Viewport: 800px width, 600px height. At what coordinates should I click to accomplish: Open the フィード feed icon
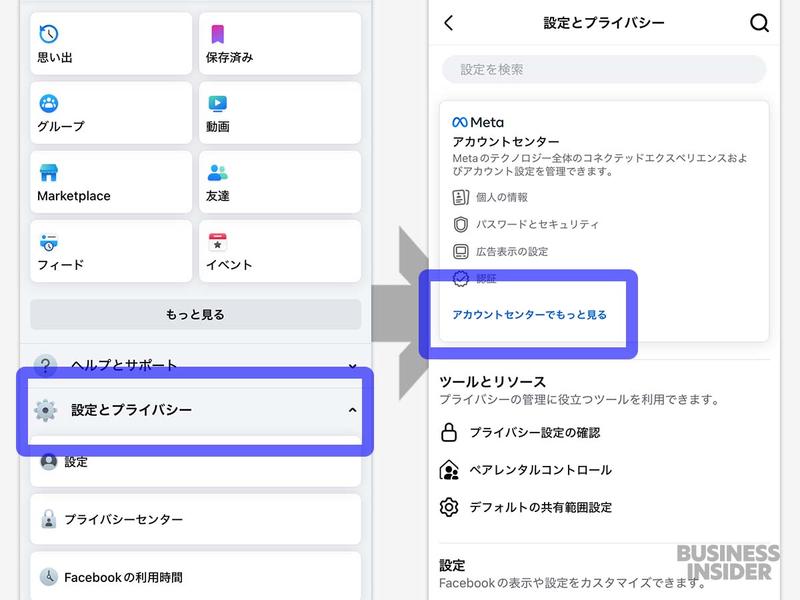click(48, 242)
